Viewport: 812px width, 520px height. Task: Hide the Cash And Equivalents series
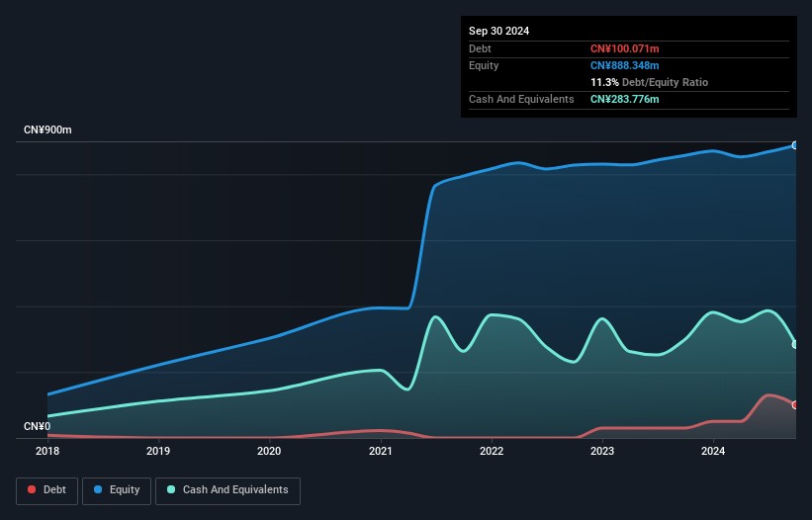[x=227, y=490]
